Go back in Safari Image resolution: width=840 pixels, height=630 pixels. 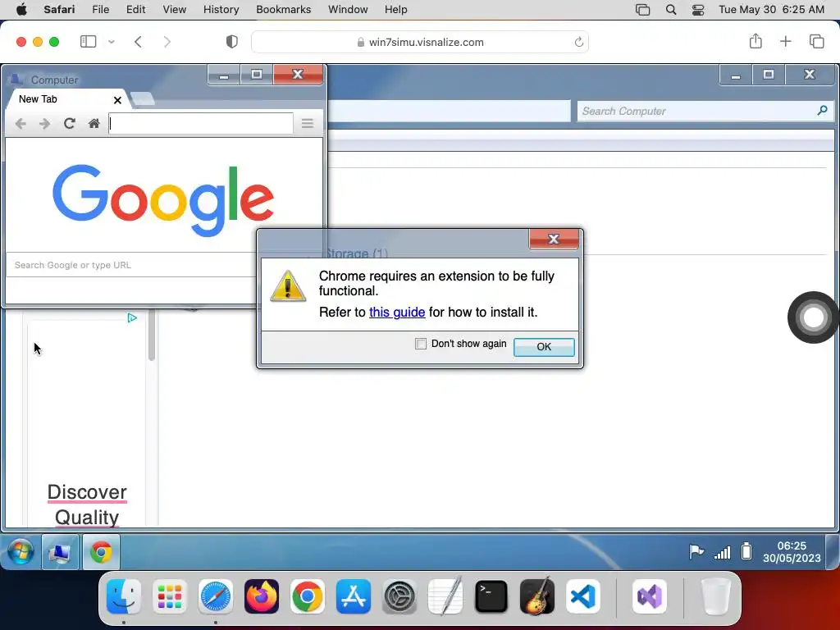click(x=138, y=42)
